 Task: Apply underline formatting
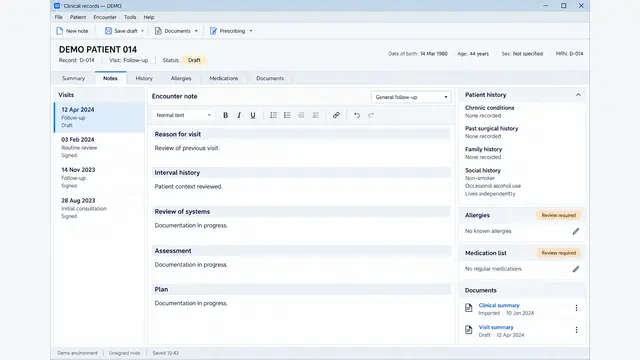pos(253,116)
